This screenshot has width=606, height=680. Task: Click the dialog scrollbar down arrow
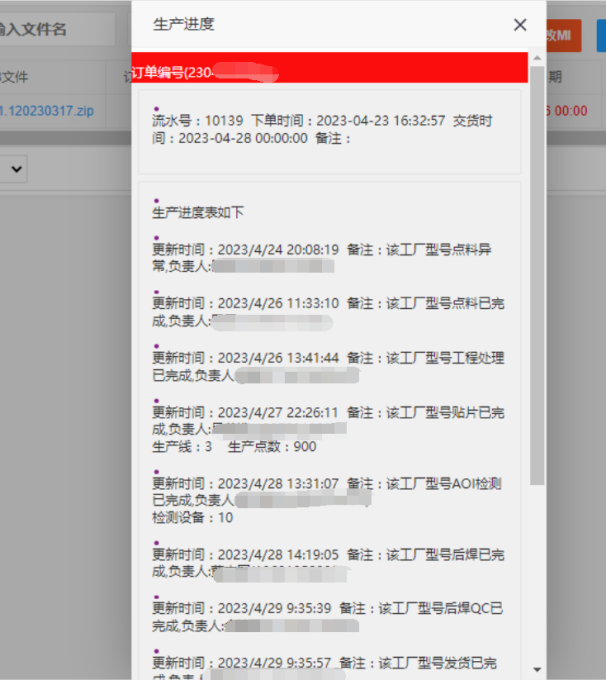538,668
